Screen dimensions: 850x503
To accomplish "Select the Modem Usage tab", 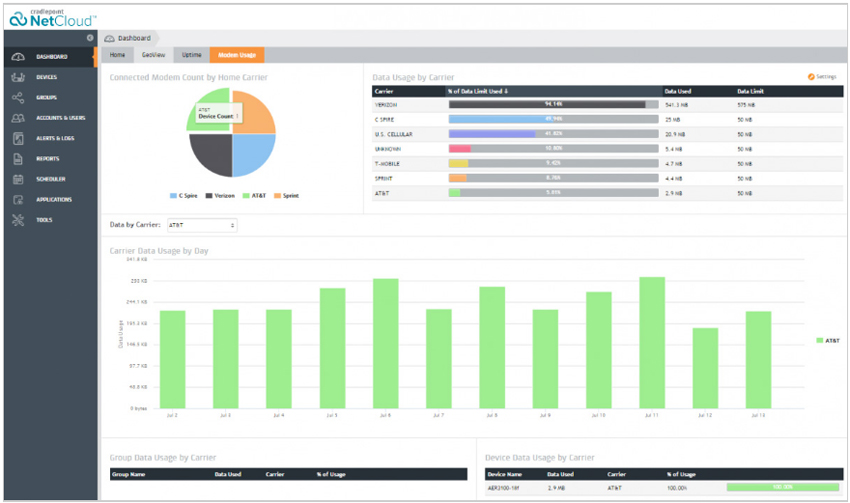I will point(237,55).
